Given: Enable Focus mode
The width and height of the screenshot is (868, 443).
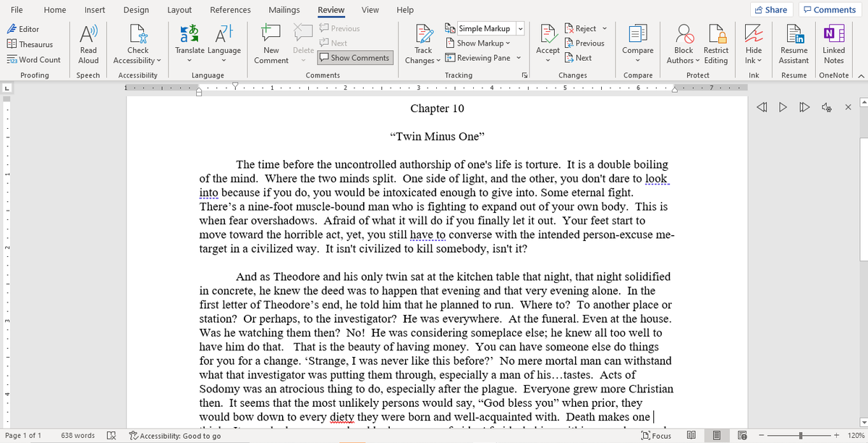Looking at the screenshot, I should (655, 436).
